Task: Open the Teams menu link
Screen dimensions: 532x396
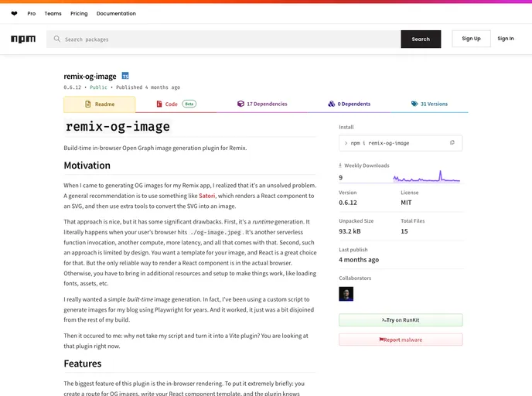Action: pyautogui.click(x=53, y=14)
